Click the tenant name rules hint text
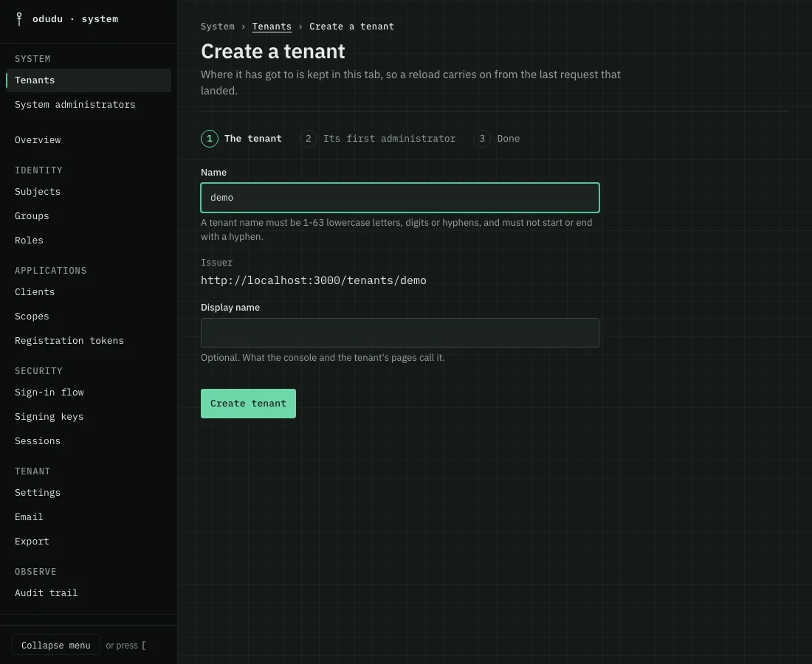Screen dimensions: 812x664 click(x=396, y=229)
